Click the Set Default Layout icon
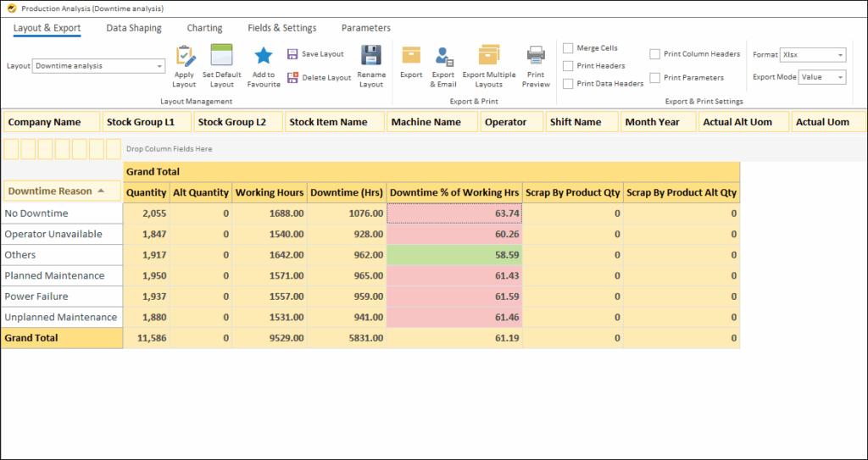This screenshot has width=868, height=460. (221, 56)
